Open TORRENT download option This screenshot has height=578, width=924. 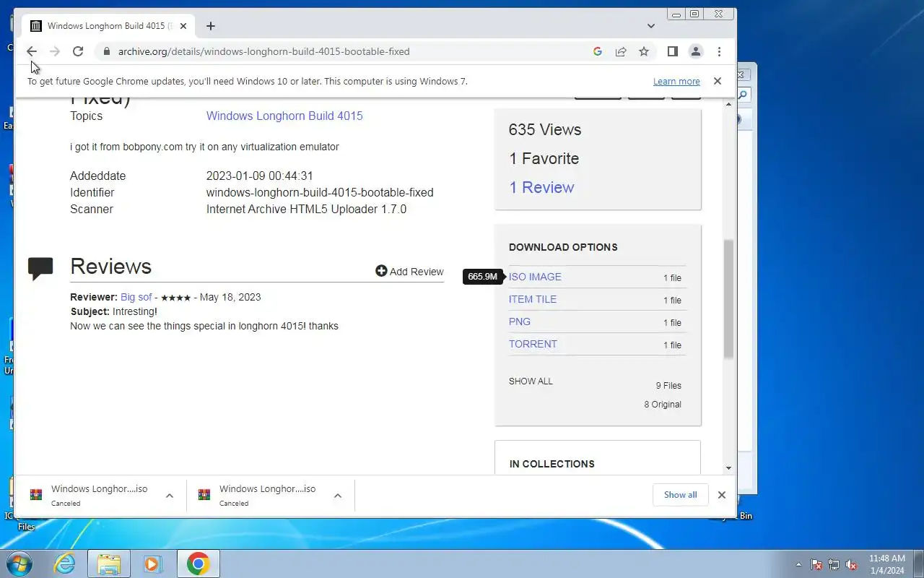(533, 344)
